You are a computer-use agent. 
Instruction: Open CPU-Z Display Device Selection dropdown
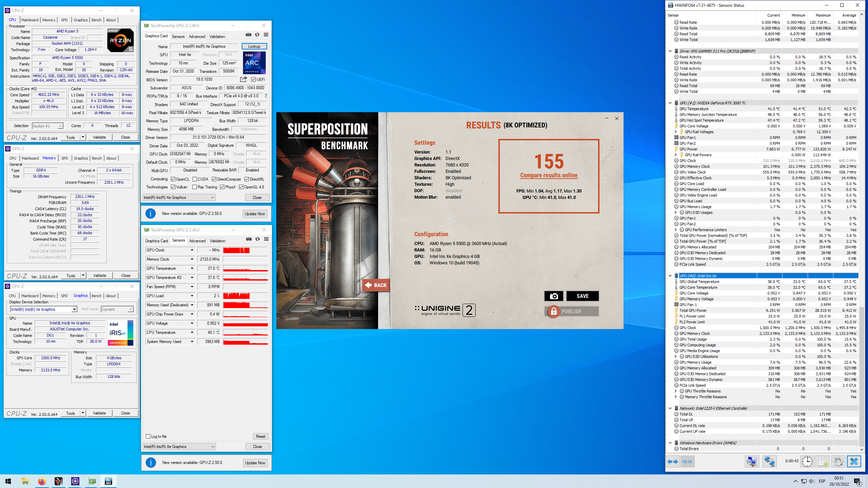coord(44,309)
